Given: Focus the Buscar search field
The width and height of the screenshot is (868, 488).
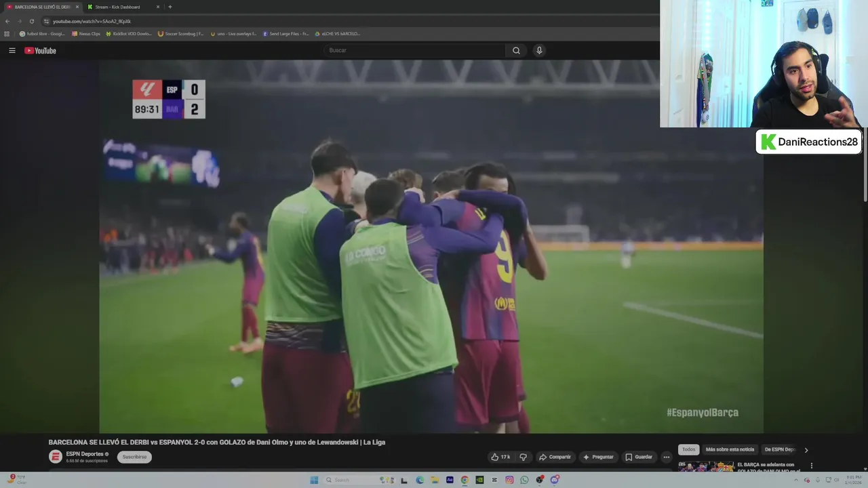Looking at the screenshot, I should [x=414, y=50].
